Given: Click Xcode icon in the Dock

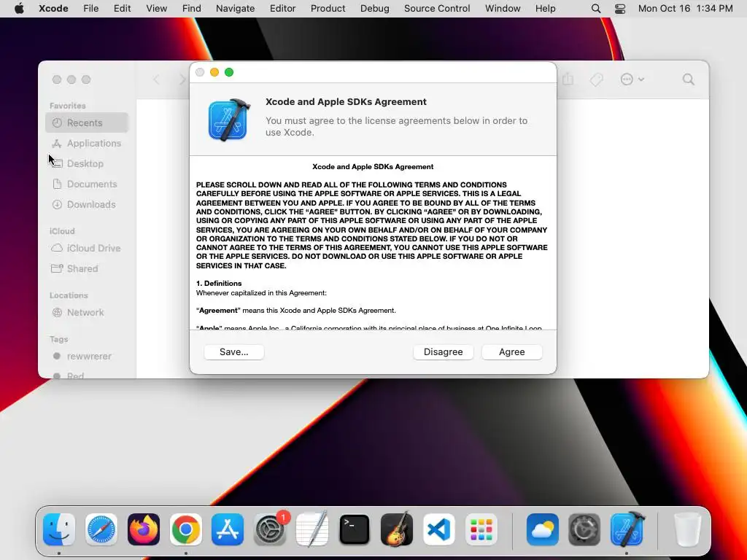Looking at the screenshot, I should 627,529.
